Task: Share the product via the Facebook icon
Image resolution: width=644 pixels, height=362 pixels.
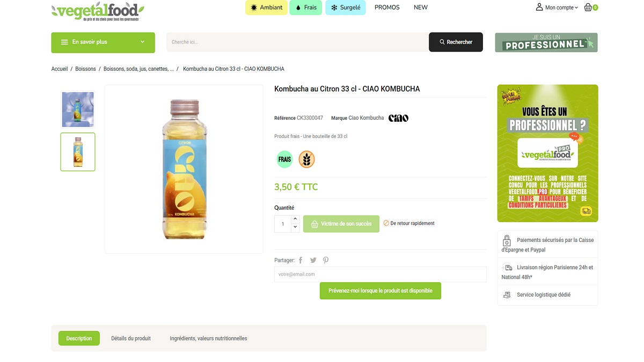Action: 301,260
